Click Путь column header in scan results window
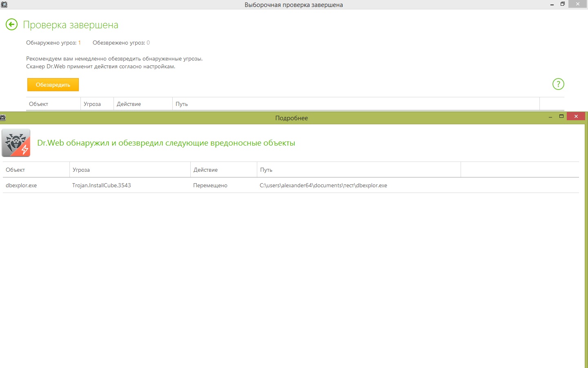Image resolution: width=588 pixels, height=368 pixels. tap(356, 104)
